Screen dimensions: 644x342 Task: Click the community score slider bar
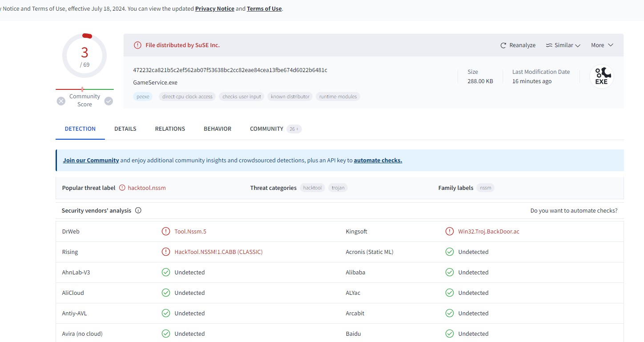click(x=85, y=89)
